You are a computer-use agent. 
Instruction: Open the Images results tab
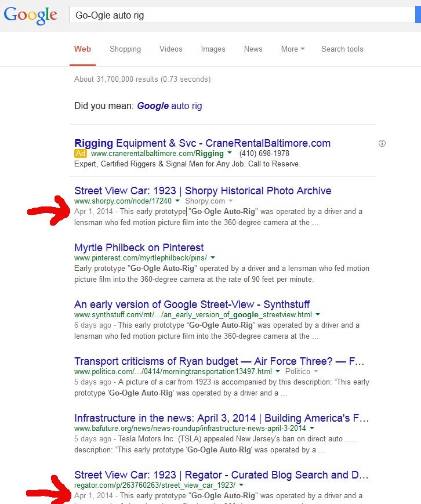(213, 49)
